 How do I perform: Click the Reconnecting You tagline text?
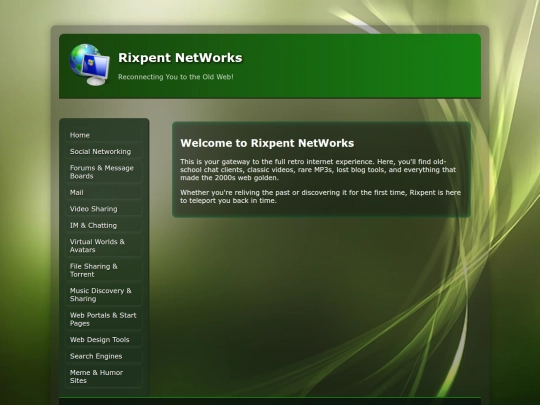click(176, 77)
